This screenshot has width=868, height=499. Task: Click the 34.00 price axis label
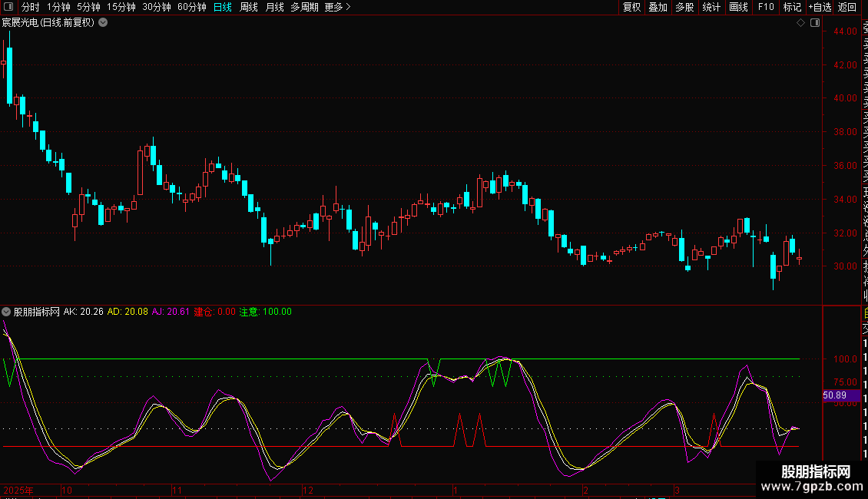[845, 199]
